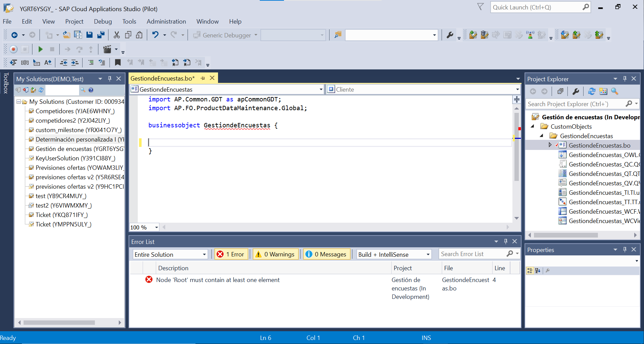Viewport: 644px width, 344px height.
Task: Toggle Categorized view in Properties panel
Action: click(x=530, y=271)
